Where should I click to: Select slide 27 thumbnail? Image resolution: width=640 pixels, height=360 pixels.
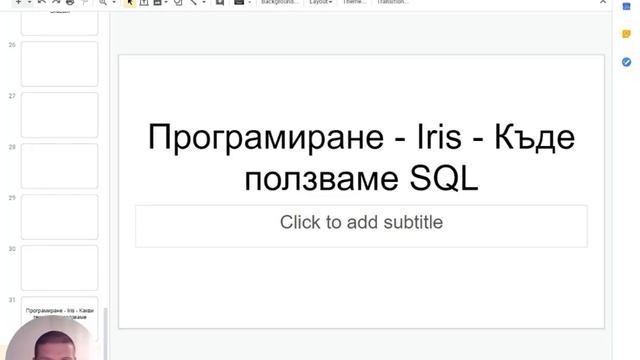(x=60, y=115)
